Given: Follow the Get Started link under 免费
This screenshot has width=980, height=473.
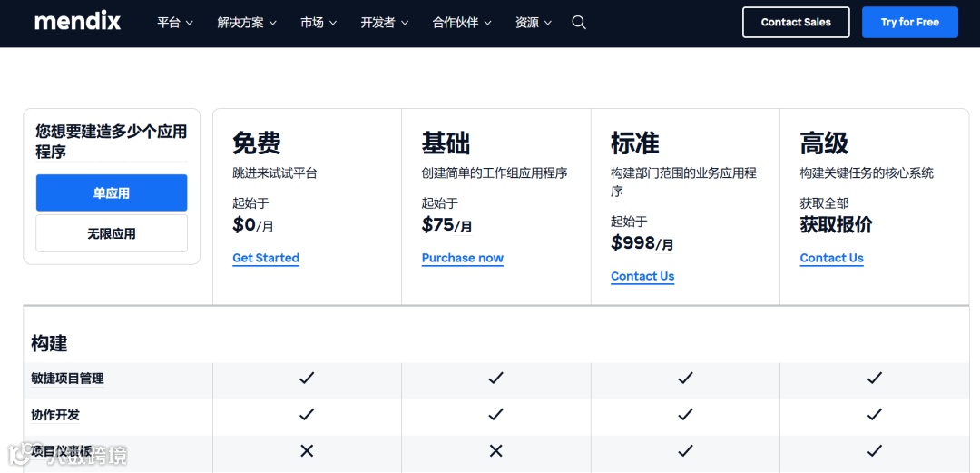Looking at the screenshot, I should [266, 258].
